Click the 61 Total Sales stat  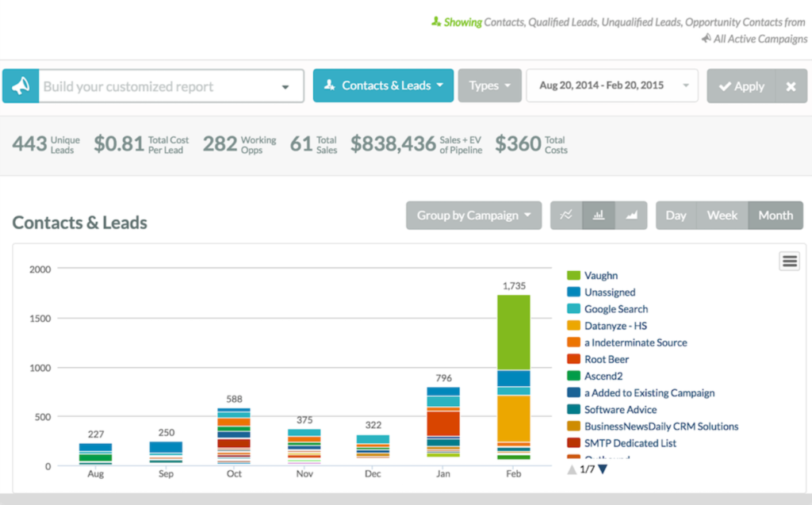pyautogui.click(x=313, y=144)
